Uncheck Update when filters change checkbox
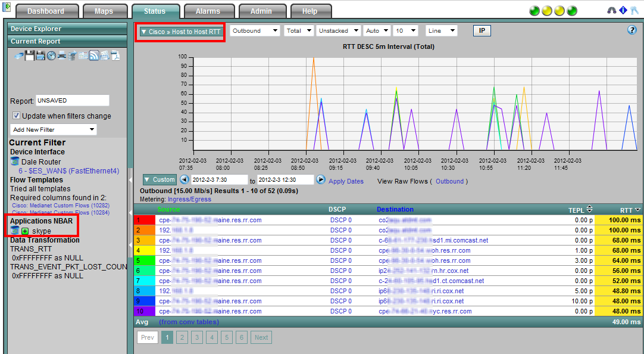 pyautogui.click(x=17, y=116)
